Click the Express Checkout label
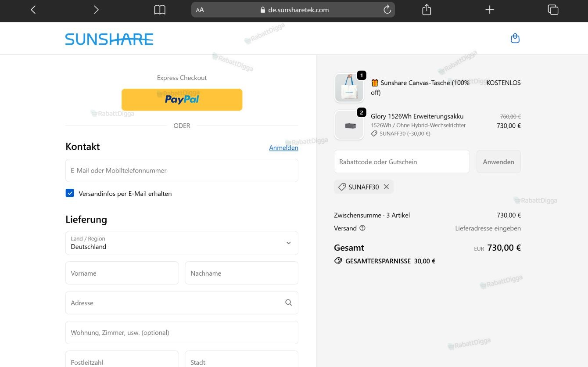The width and height of the screenshot is (588, 367). tap(182, 78)
